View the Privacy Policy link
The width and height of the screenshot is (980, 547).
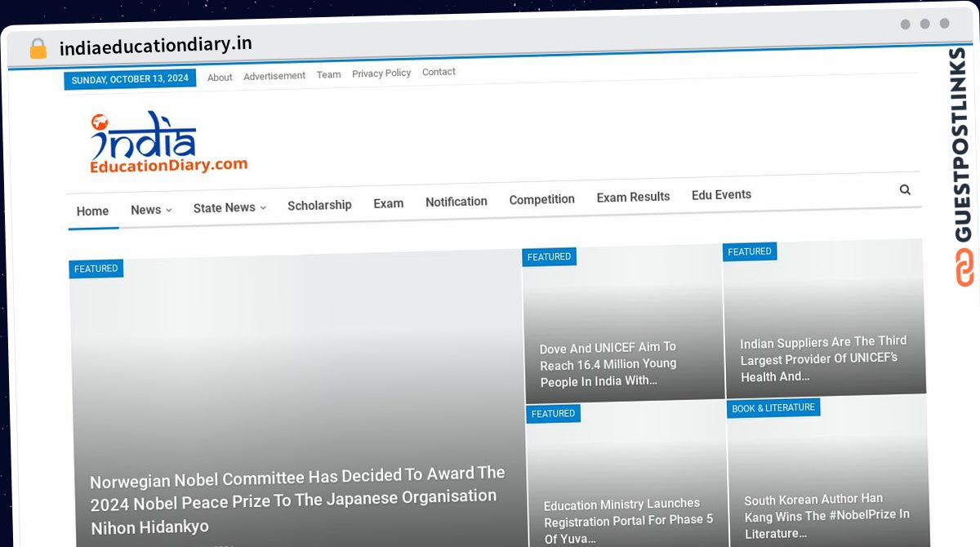[x=381, y=73]
